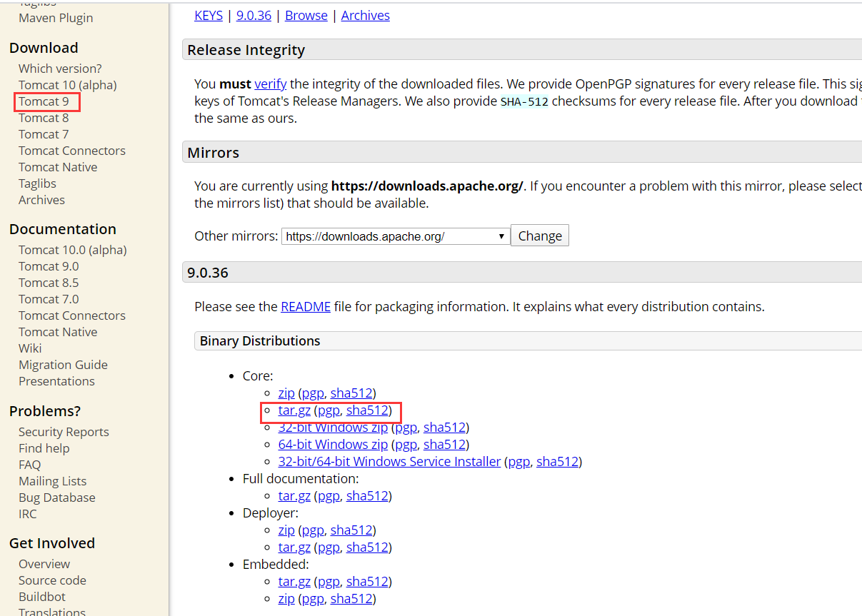Open Tomcat 8.5 documentation
The image size is (862, 616).
[49, 283]
